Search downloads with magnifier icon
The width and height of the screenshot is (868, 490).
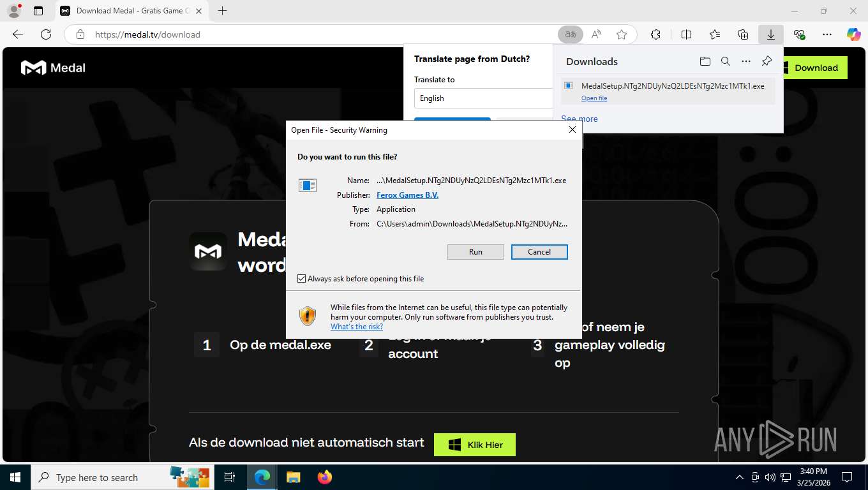[726, 61]
